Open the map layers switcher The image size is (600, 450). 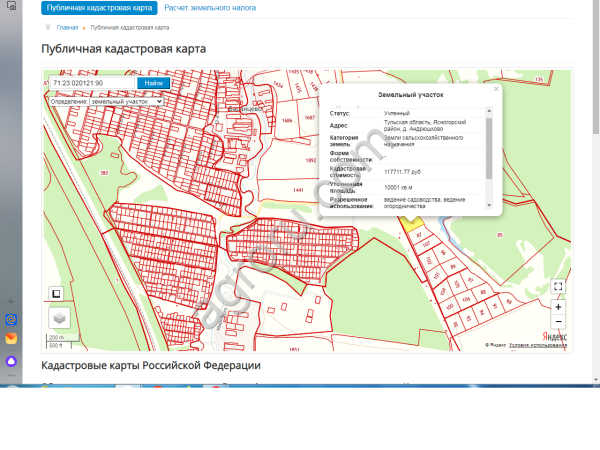click(59, 317)
